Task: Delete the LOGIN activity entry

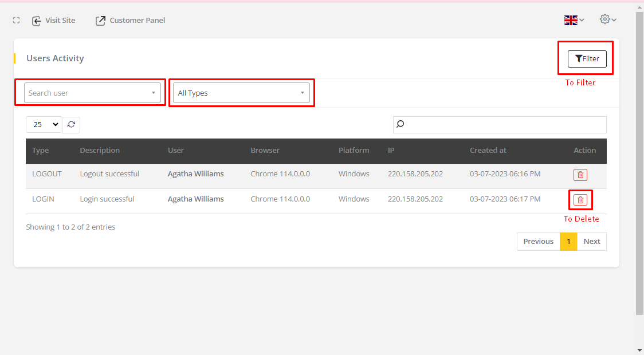Action: [x=580, y=200]
